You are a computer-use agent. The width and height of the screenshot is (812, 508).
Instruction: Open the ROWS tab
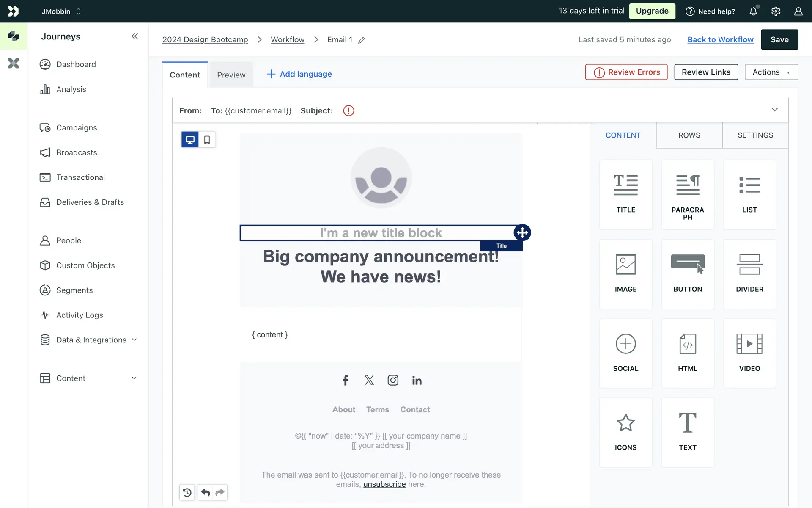689,135
